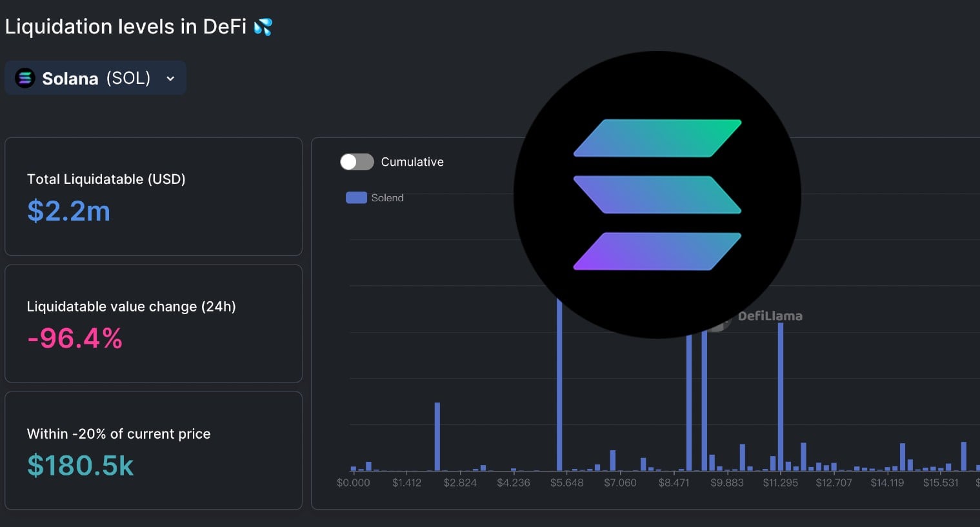The height and width of the screenshot is (527, 980).
Task: Toggle Solend visibility via its legend entry
Action: pos(374,197)
